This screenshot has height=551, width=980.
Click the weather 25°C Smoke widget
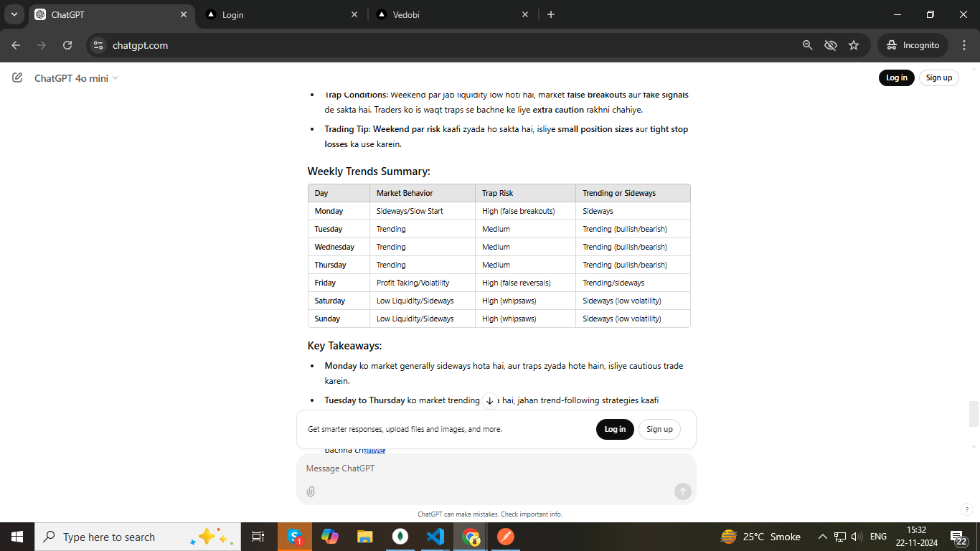pos(760,537)
